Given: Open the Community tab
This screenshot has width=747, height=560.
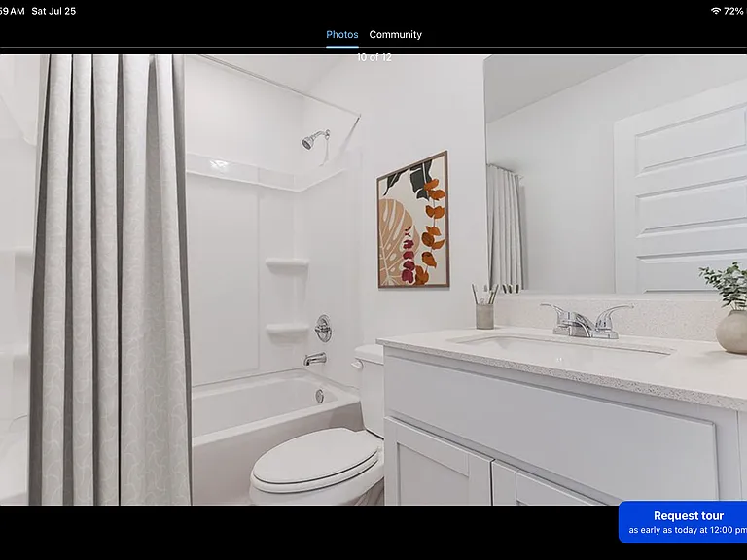Looking at the screenshot, I should click(396, 34).
